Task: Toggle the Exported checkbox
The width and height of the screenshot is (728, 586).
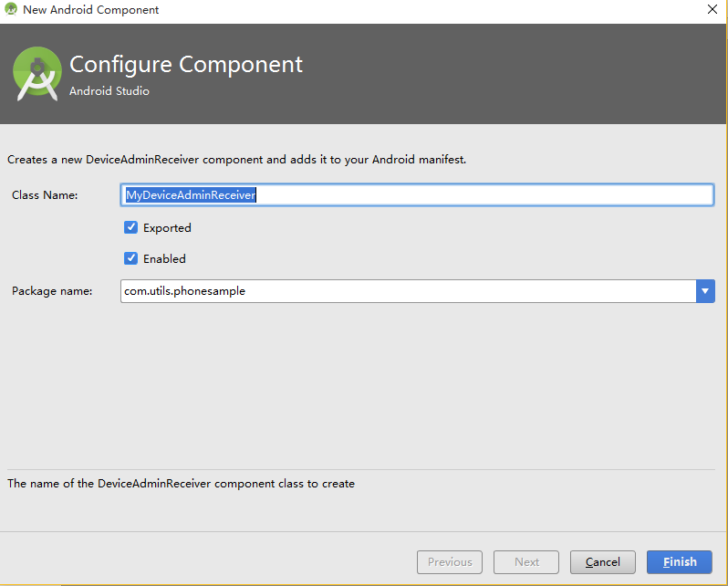Action: pos(131,227)
